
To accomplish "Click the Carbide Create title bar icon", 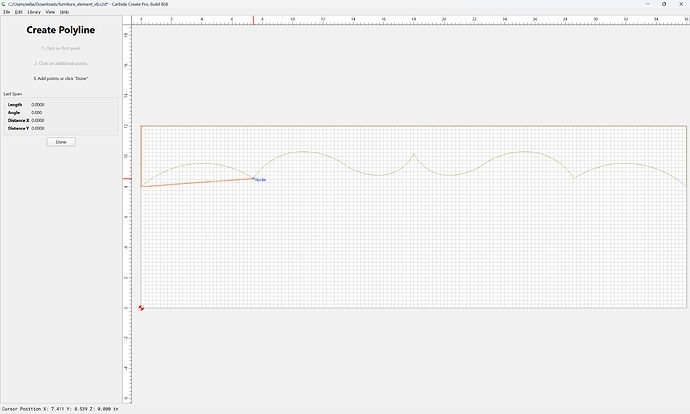I will 4,4.
